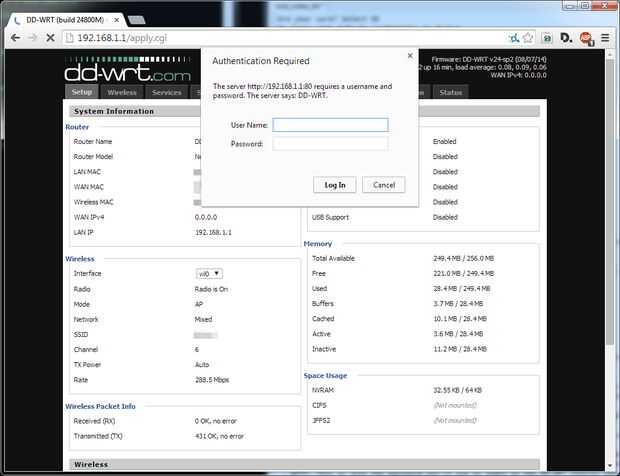
Task: Click the green extension icon beside the star
Action: [547, 38]
